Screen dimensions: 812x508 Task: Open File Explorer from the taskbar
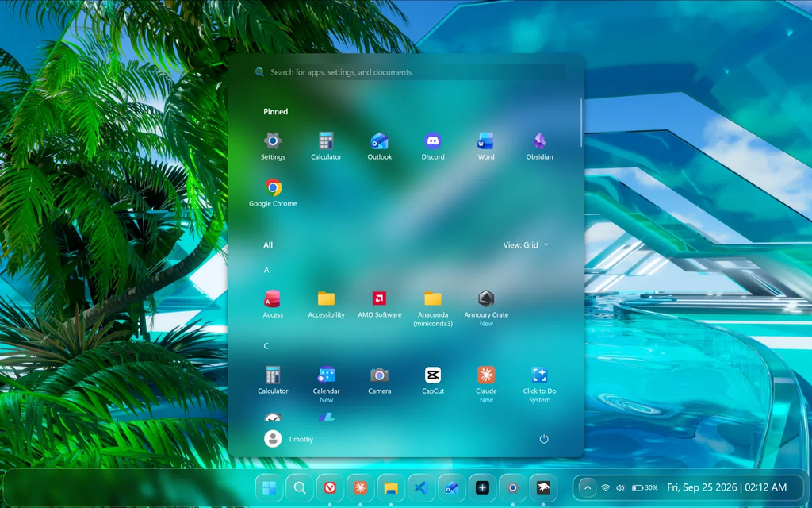coord(391,488)
